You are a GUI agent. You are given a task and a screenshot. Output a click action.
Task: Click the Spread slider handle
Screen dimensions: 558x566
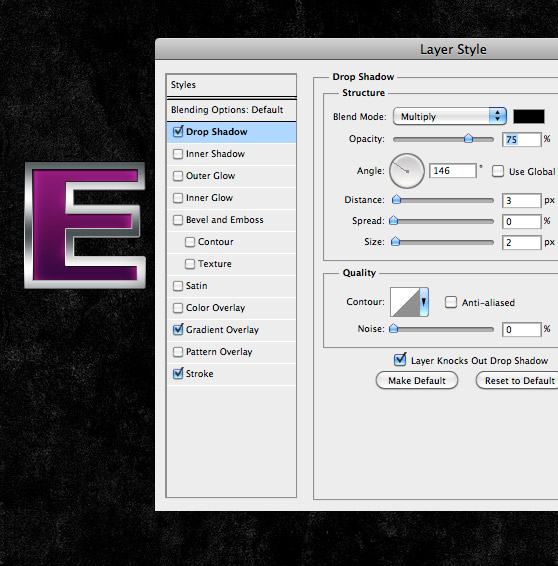click(394, 220)
